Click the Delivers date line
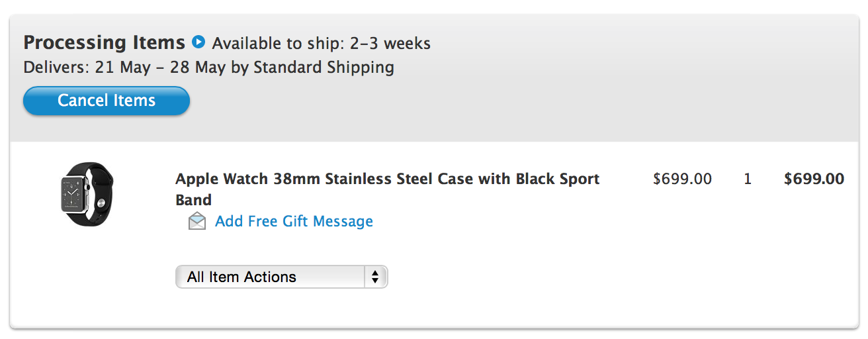Image resolution: width=868 pixels, height=339 pixels. (x=208, y=68)
